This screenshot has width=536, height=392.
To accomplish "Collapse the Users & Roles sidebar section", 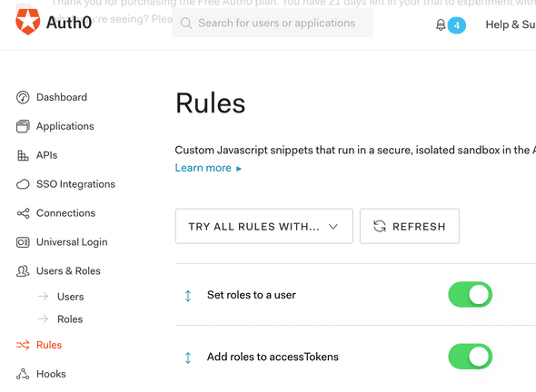I will [x=58, y=271].
